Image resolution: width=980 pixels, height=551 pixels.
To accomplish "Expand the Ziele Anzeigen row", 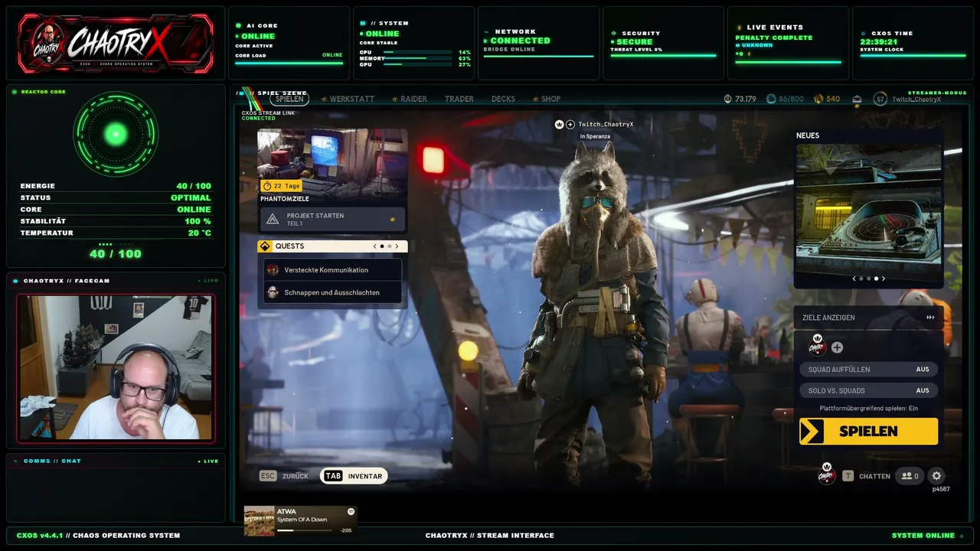I will point(868,318).
